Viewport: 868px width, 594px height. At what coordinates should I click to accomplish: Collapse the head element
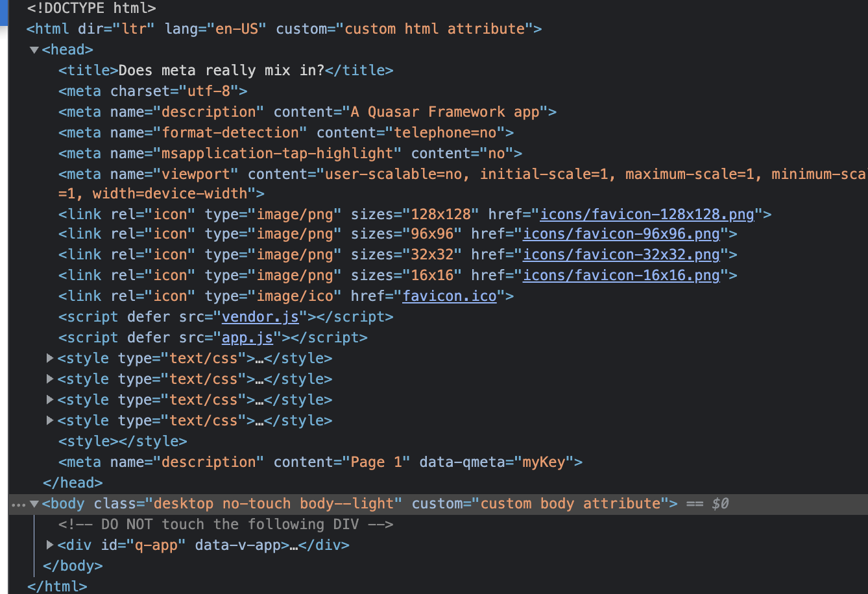click(x=34, y=49)
